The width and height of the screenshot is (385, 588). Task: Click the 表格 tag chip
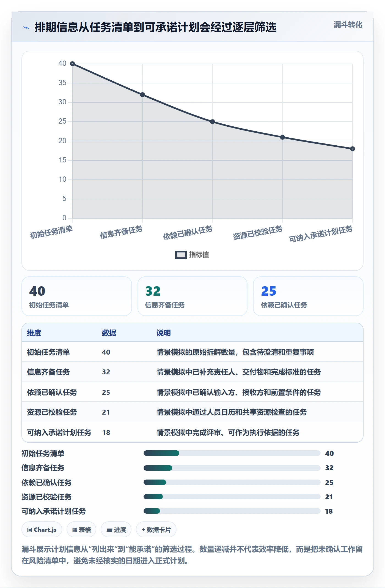[x=81, y=530]
